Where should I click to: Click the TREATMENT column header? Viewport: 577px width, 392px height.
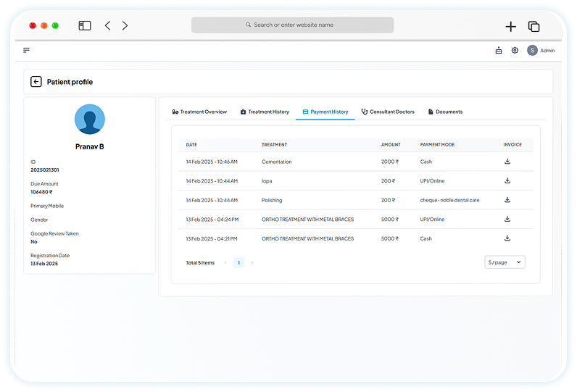[274, 145]
